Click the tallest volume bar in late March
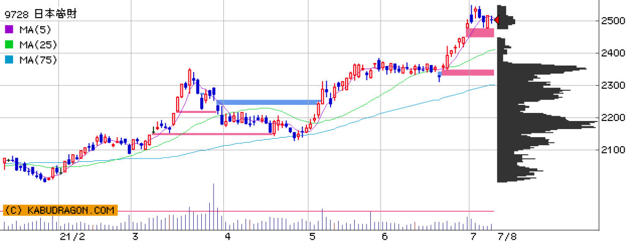 [x=214, y=207]
